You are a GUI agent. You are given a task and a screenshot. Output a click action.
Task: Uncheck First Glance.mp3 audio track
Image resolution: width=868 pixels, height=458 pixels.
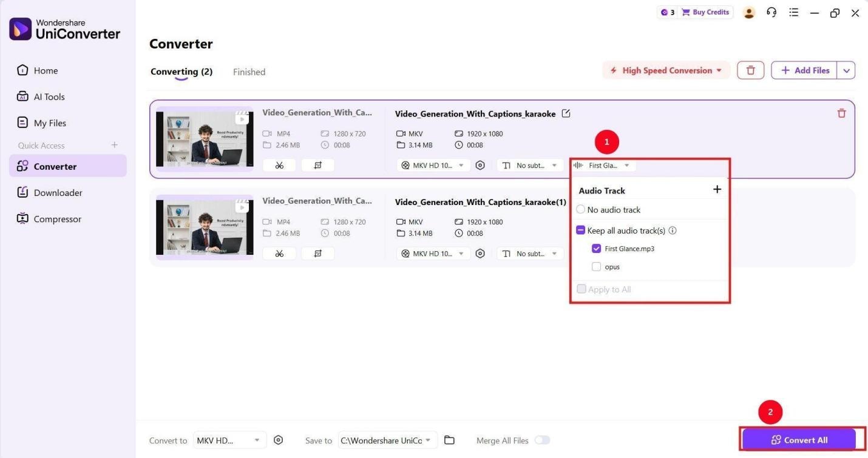click(x=596, y=248)
